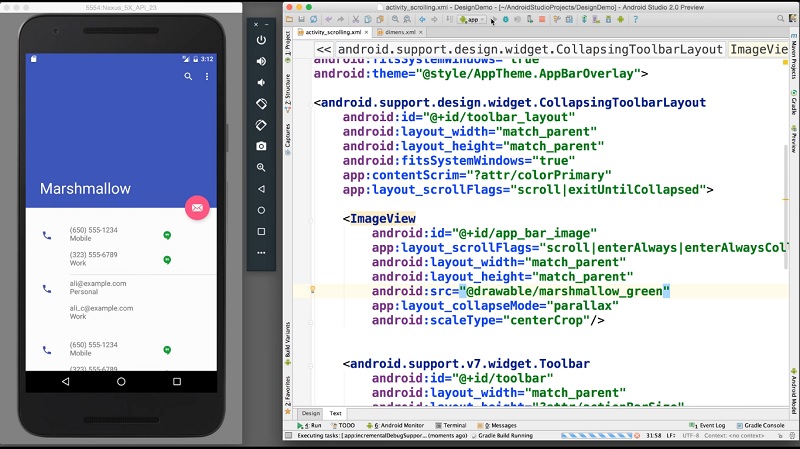Click the Search Everywhere magnifier icon

780,19
